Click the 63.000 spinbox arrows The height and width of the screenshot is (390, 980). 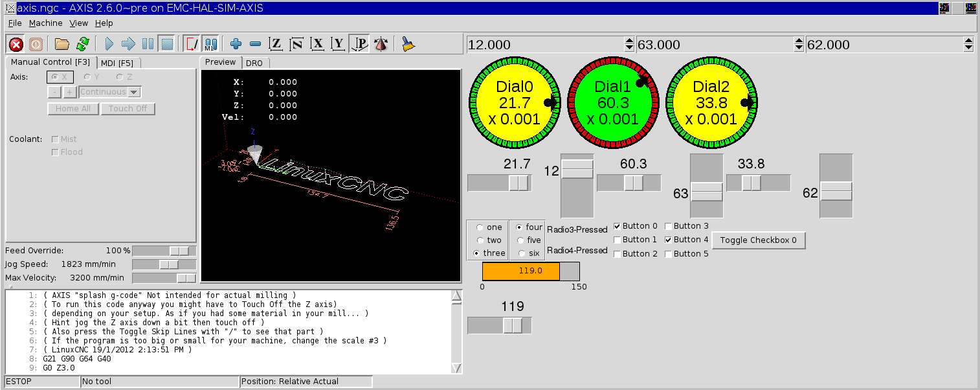pos(799,45)
